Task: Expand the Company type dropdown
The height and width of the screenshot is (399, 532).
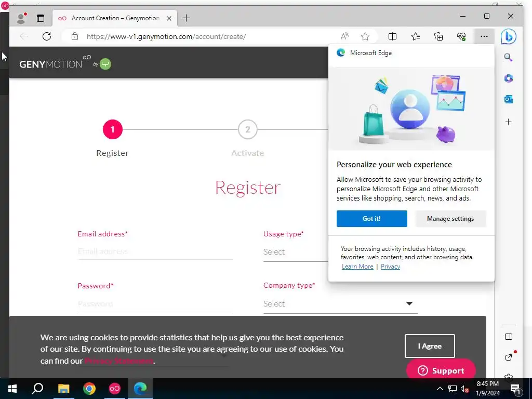Action: point(340,303)
